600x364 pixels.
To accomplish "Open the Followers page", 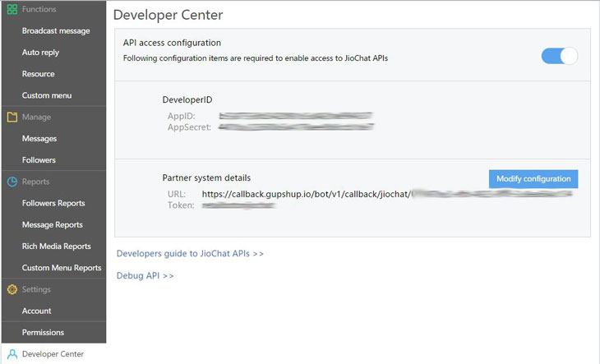I will tap(39, 160).
